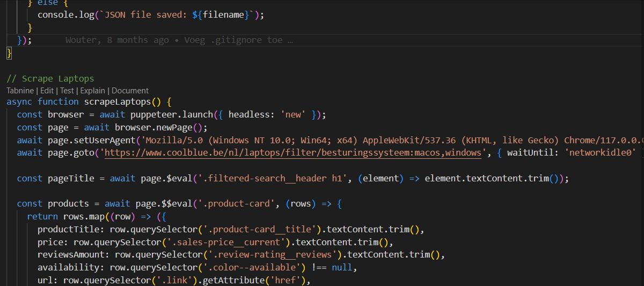Click the '// Scrape Laptops' comment
The height and width of the screenshot is (286, 644).
[50, 78]
